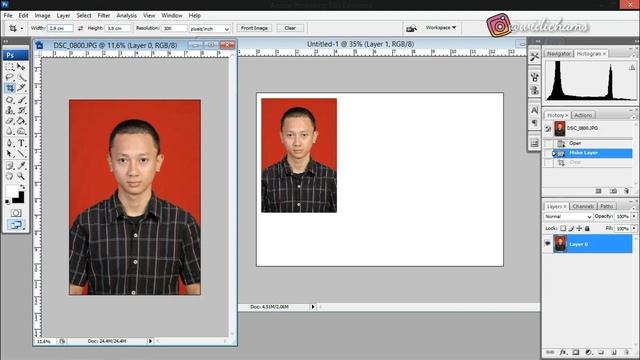This screenshot has height=360, width=640.
Task: Toggle lock transparent pixels
Action: coord(563,229)
